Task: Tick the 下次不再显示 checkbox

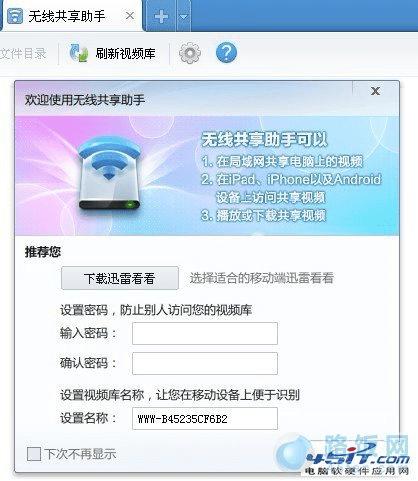Action: 34,454
